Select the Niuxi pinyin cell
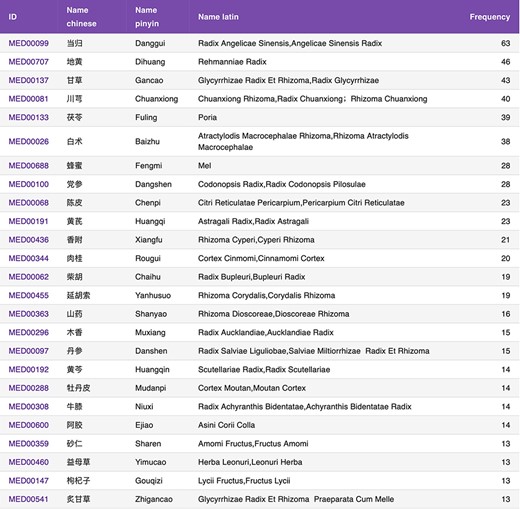This screenshot has width=520, height=509. [144, 407]
